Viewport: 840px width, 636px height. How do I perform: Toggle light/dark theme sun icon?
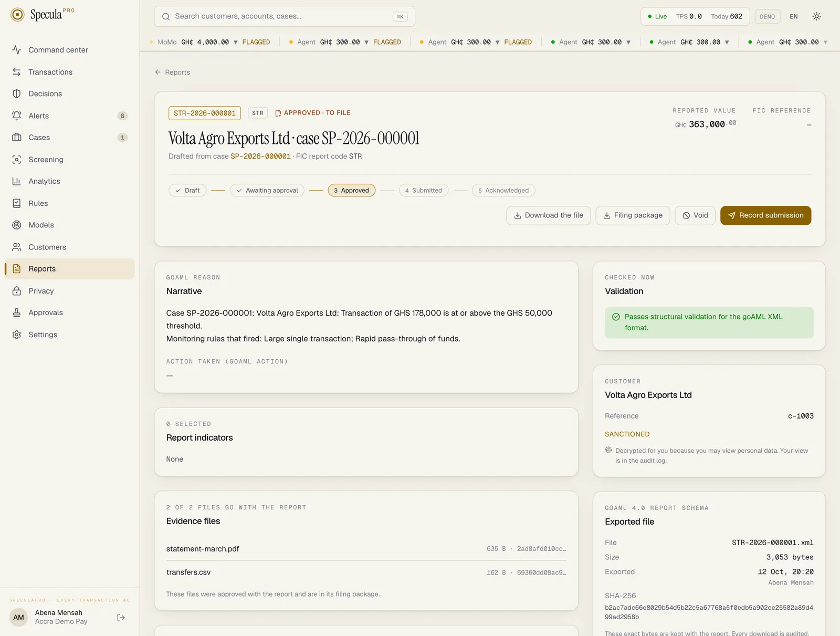coord(816,16)
